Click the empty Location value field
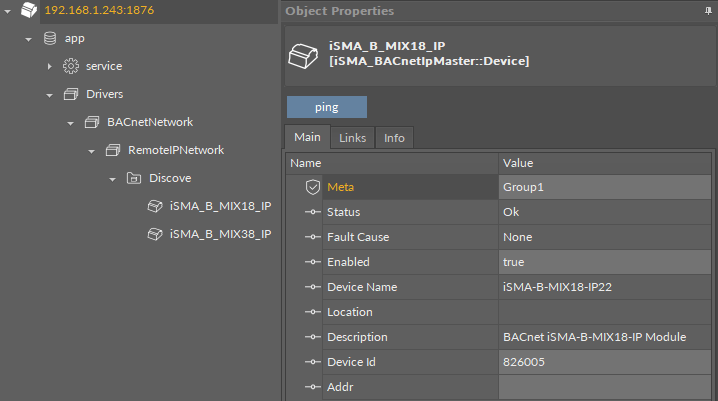This screenshot has height=401, width=718. pos(606,312)
